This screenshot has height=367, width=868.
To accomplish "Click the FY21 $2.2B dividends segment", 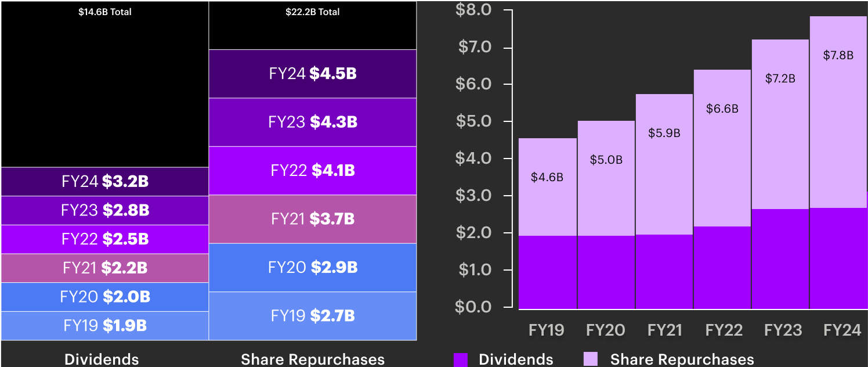I will click(105, 268).
